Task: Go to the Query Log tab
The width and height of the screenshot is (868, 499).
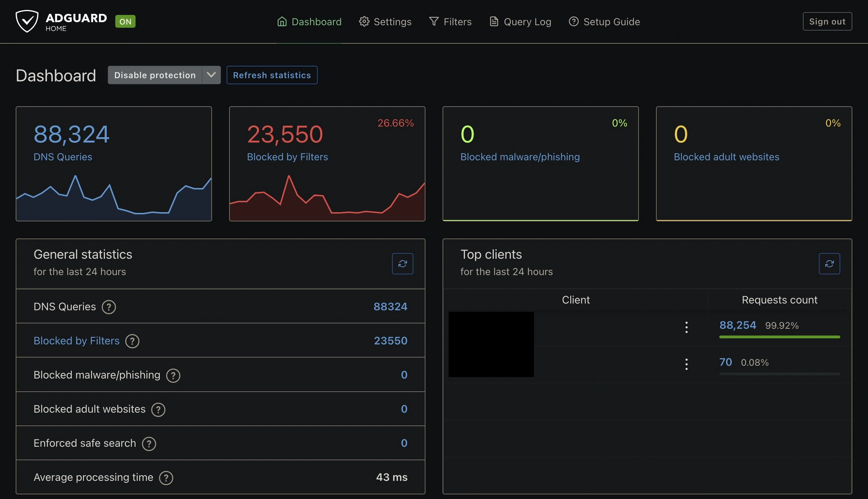Action: tap(520, 22)
